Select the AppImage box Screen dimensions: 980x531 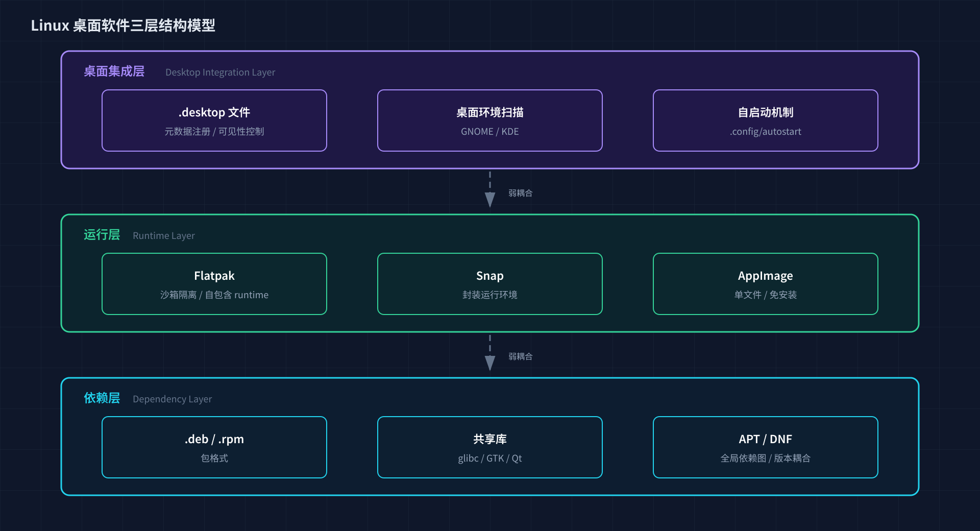[766, 284]
